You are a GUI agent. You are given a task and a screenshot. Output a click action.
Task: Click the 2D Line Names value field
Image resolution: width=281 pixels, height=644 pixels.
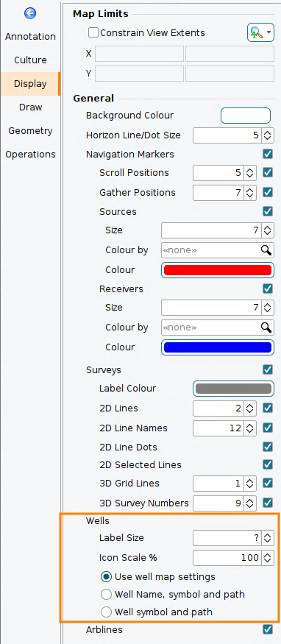click(x=218, y=428)
